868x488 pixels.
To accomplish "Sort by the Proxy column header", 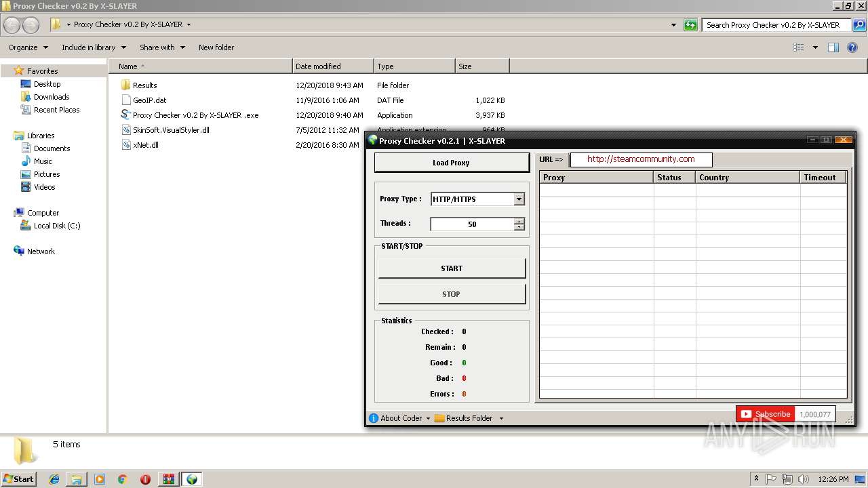I will click(x=597, y=178).
